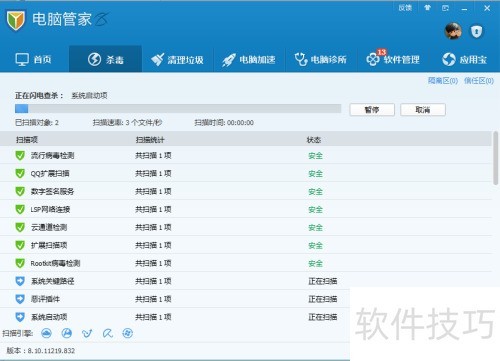Click the user avatar picture
This screenshot has height=361, width=500.
click(x=453, y=31)
